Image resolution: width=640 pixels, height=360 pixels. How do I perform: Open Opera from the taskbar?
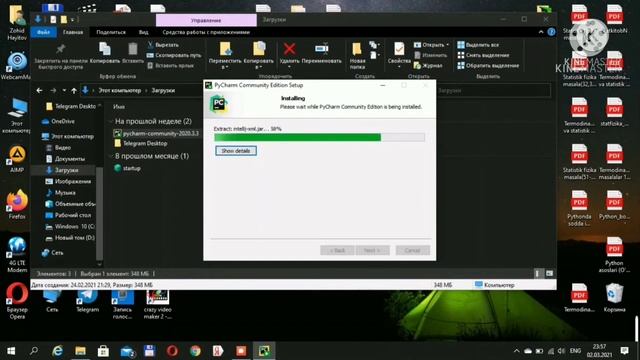172,351
